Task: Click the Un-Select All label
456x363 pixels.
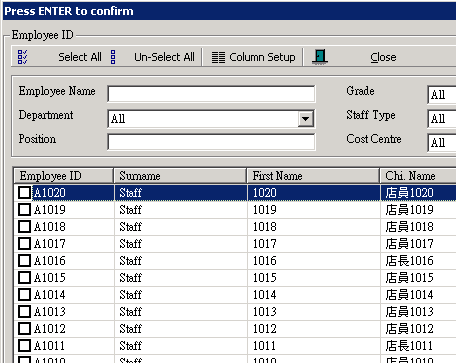Action: 164,57
